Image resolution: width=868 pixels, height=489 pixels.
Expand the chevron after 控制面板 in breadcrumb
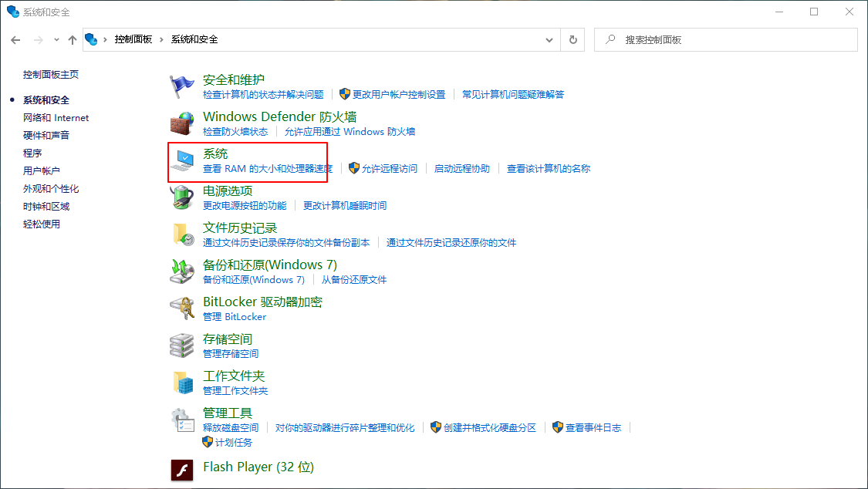point(162,39)
